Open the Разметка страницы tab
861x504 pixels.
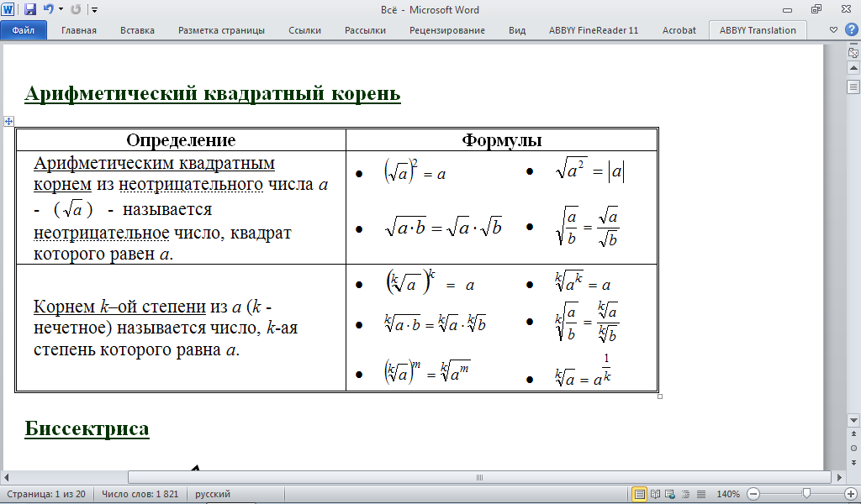[x=221, y=30]
